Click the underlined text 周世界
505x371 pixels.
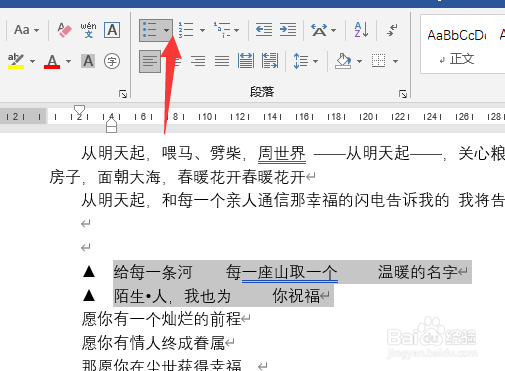282,154
